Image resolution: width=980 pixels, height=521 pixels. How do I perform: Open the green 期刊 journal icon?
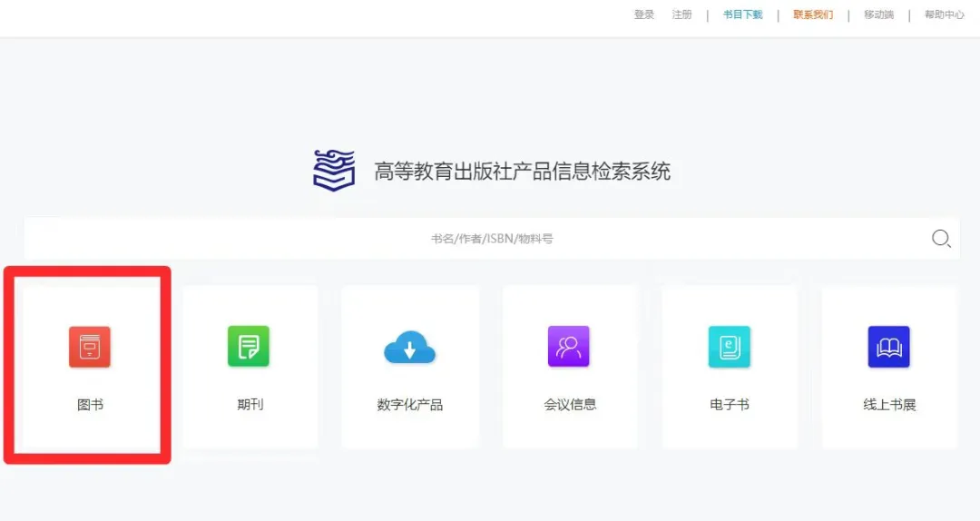pyautogui.click(x=249, y=347)
